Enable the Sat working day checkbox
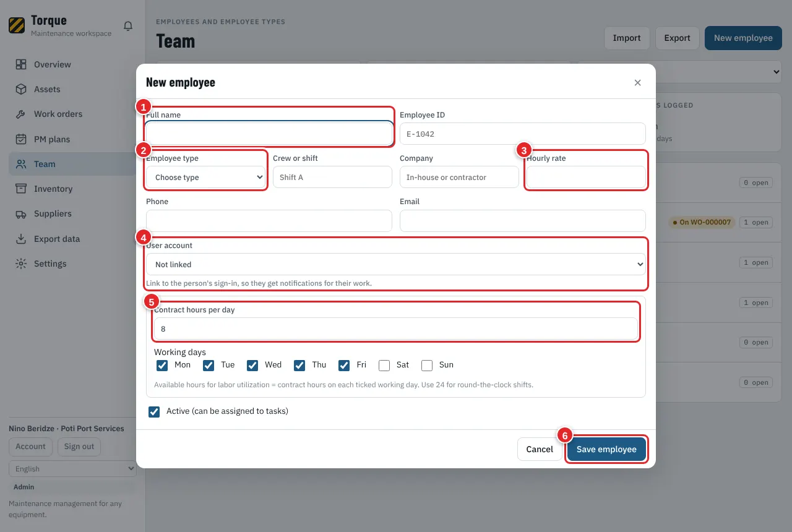This screenshot has width=792, height=532. tap(384, 365)
